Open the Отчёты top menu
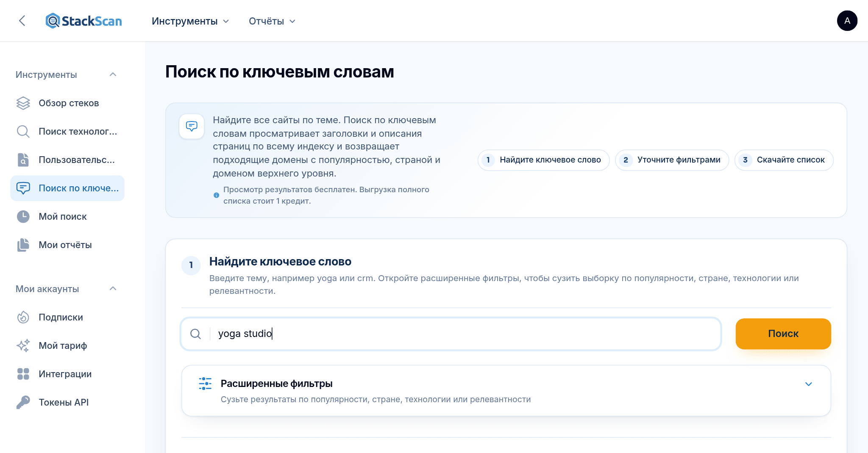This screenshot has width=868, height=453. click(x=272, y=21)
